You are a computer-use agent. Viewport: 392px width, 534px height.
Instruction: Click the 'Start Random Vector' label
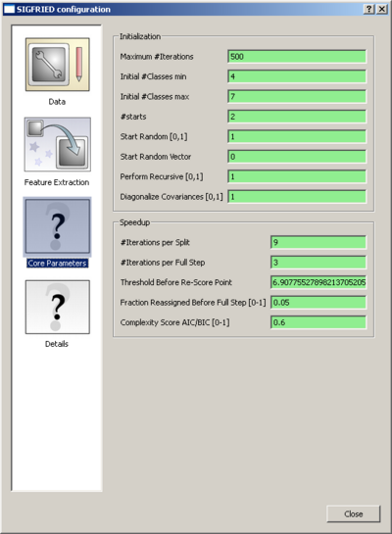coord(156,157)
